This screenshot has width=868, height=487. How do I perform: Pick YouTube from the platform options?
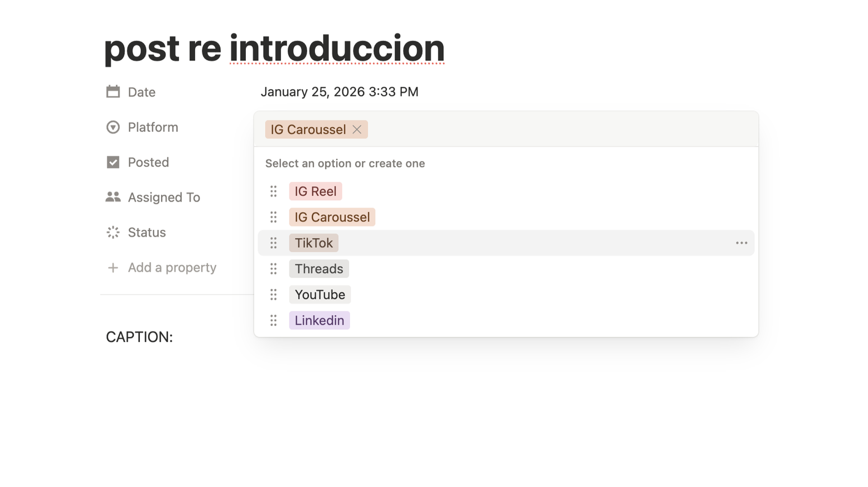point(319,295)
